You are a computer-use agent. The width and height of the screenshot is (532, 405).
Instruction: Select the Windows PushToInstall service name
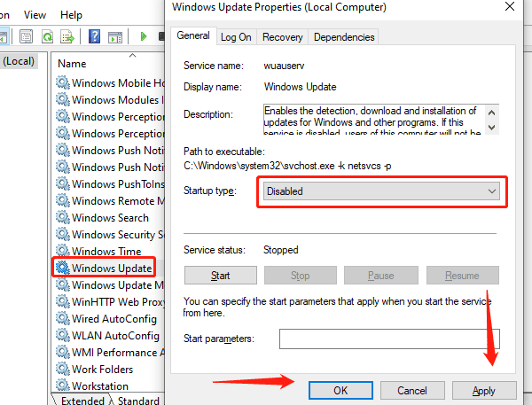118,183
